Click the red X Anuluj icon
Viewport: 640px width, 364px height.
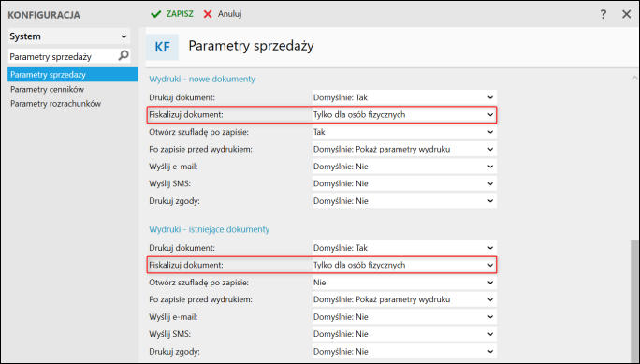pyautogui.click(x=208, y=14)
